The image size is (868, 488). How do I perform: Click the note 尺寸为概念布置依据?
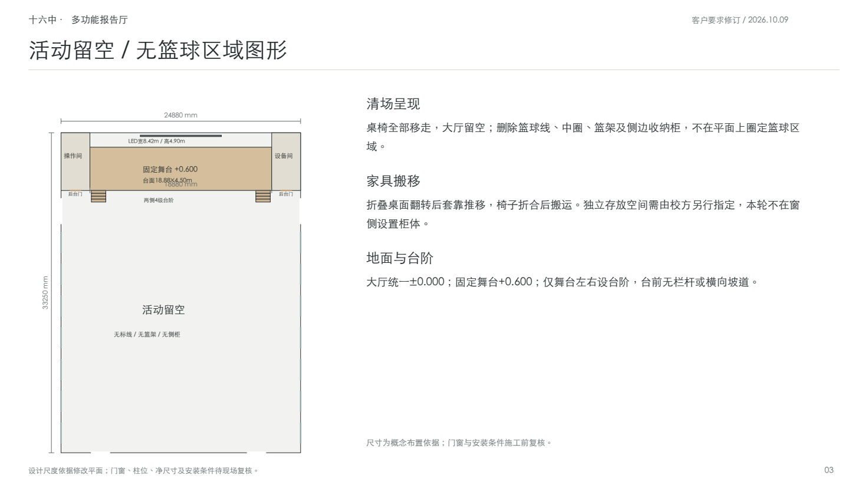coord(459,443)
